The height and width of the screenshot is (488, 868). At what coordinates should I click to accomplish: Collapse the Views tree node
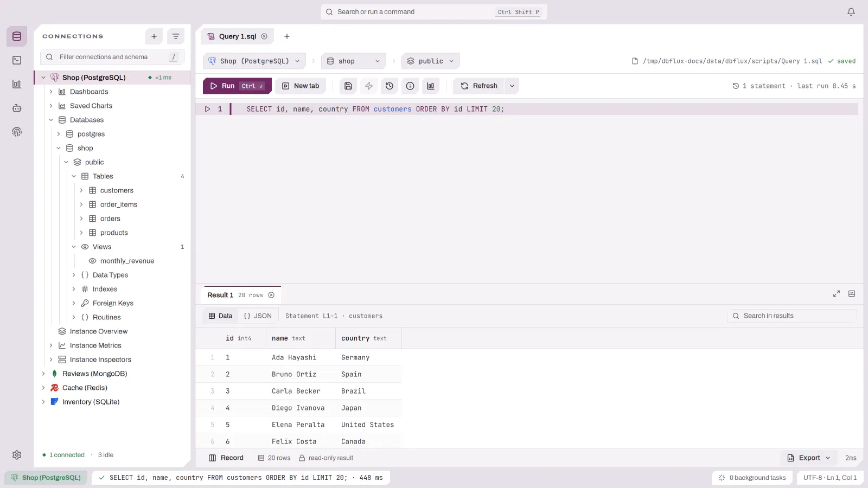pyautogui.click(x=74, y=247)
